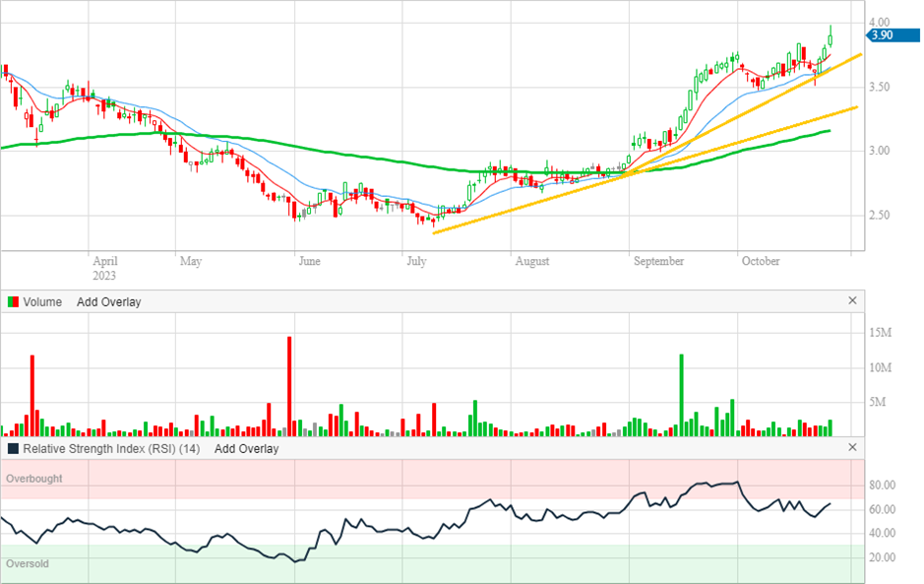The width and height of the screenshot is (924, 584).
Task: Click the 4.00 price axis label
Action: coord(879,23)
